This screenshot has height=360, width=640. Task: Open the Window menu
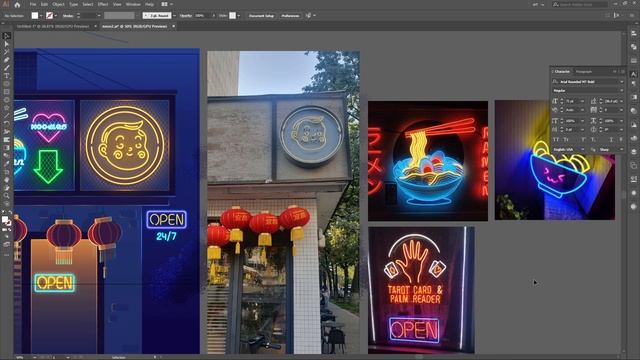point(133,4)
